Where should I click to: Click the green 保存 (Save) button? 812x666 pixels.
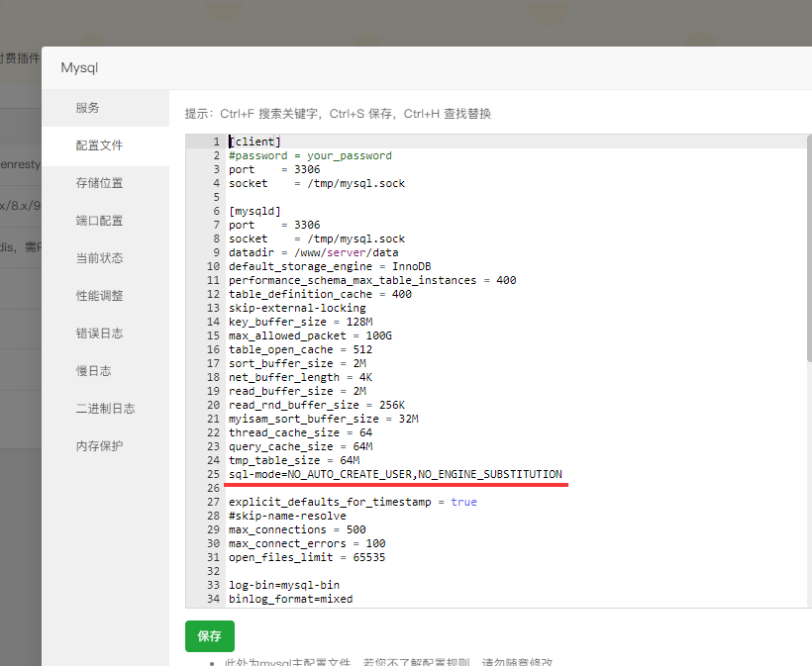pos(209,636)
